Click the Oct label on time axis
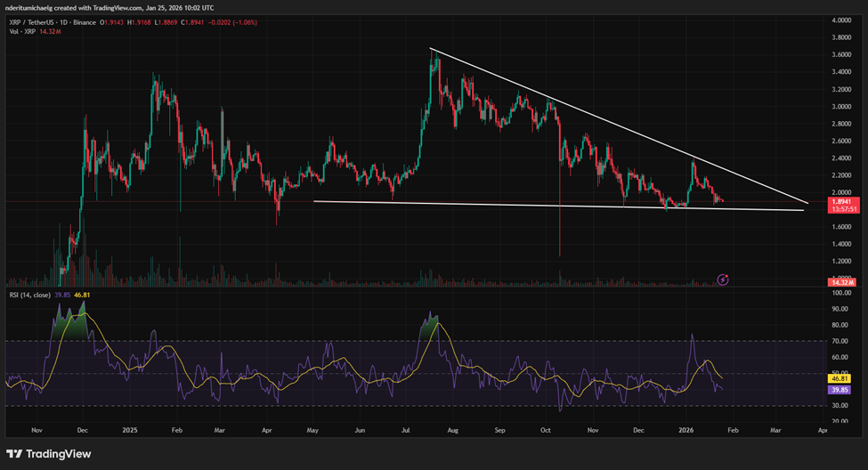The image size is (868, 470). click(546, 430)
